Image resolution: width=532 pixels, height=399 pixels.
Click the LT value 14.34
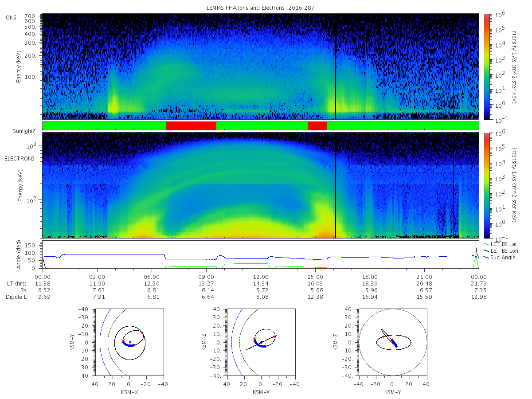(261, 283)
